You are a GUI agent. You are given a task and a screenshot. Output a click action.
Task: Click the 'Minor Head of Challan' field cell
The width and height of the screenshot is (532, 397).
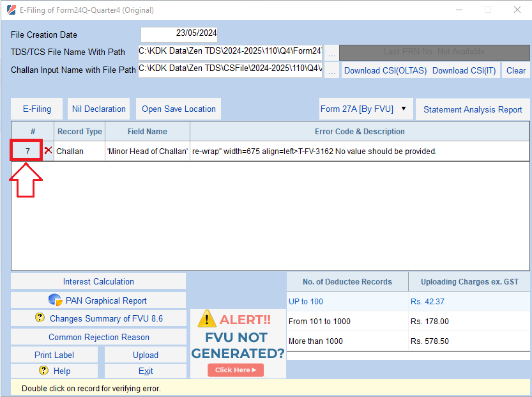148,151
